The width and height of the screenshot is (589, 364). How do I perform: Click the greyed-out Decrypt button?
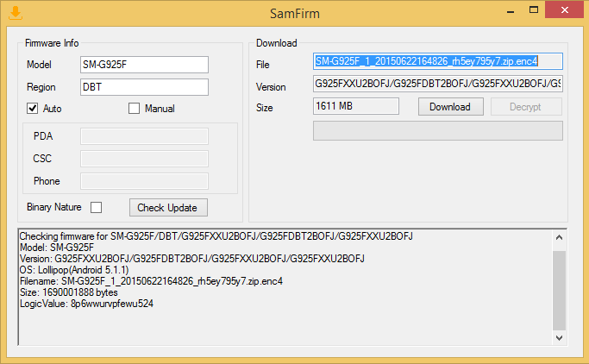click(x=526, y=107)
